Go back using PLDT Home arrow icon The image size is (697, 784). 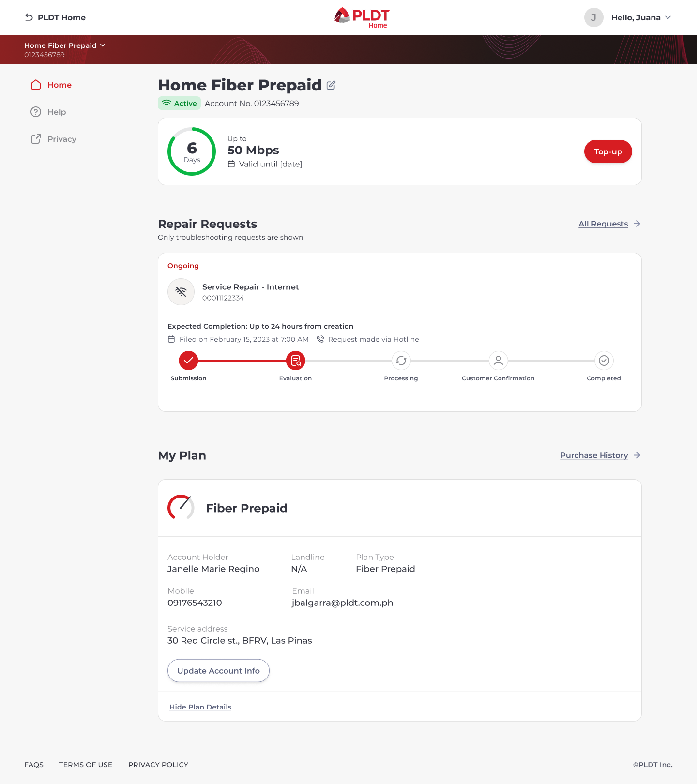click(29, 17)
